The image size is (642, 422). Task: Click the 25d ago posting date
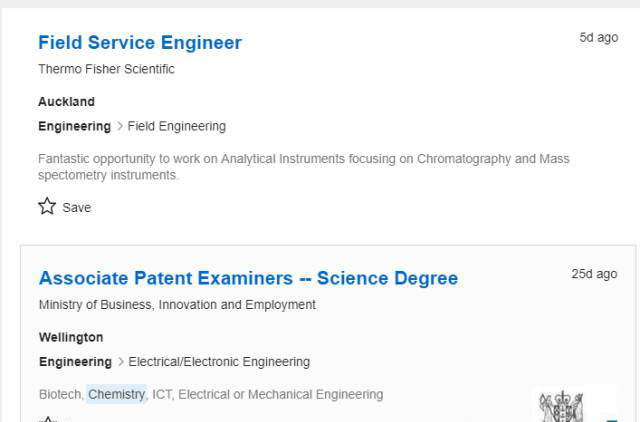pyautogui.click(x=594, y=274)
